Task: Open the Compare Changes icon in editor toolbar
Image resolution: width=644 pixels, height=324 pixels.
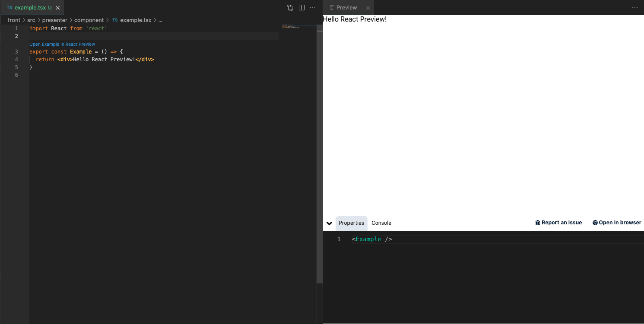Action: [x=290, y=8]
